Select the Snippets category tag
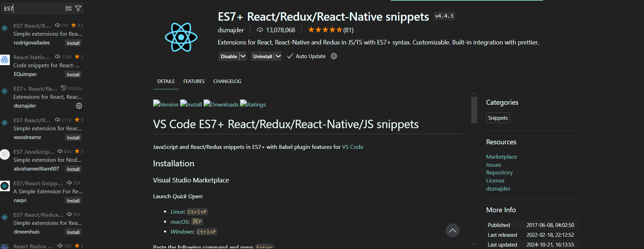Image resolution: width=644 pixels, height=249 pixels. point(498,118)
